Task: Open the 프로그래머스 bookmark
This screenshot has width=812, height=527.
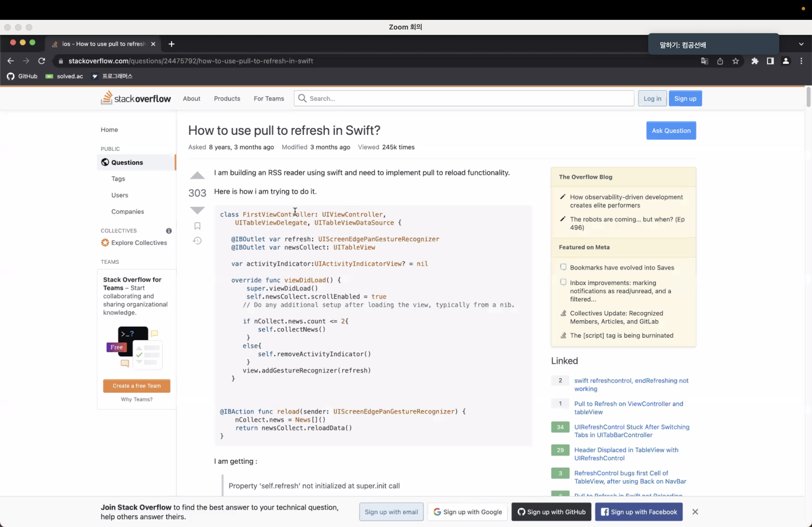Action: (112, 76)
